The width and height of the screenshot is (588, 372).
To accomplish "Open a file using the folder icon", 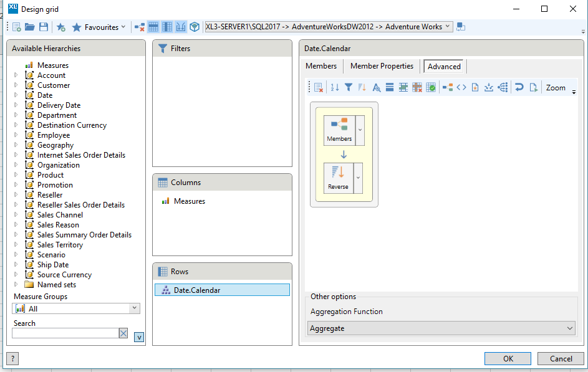I will pyautogui.click(x=30, y=26).
